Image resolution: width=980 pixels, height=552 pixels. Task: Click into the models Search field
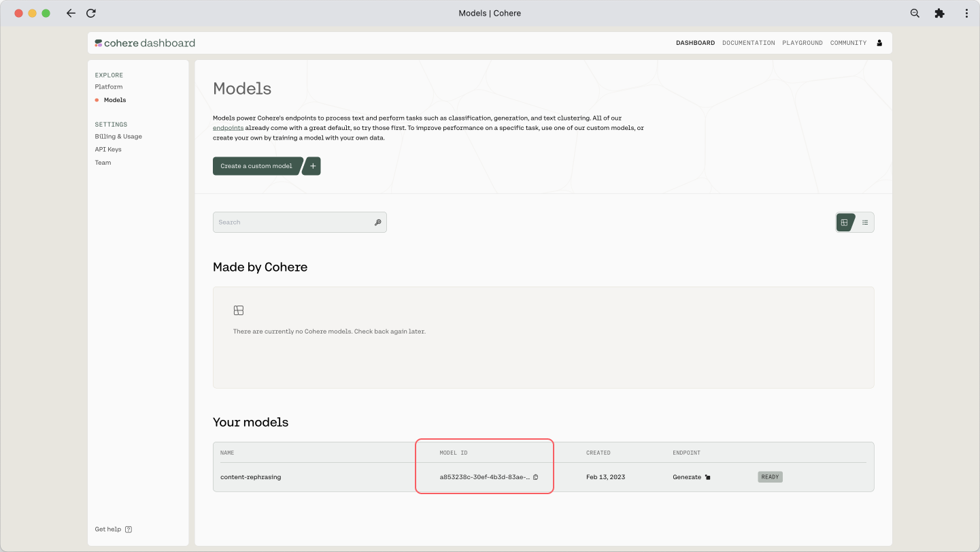click(300, 223)
